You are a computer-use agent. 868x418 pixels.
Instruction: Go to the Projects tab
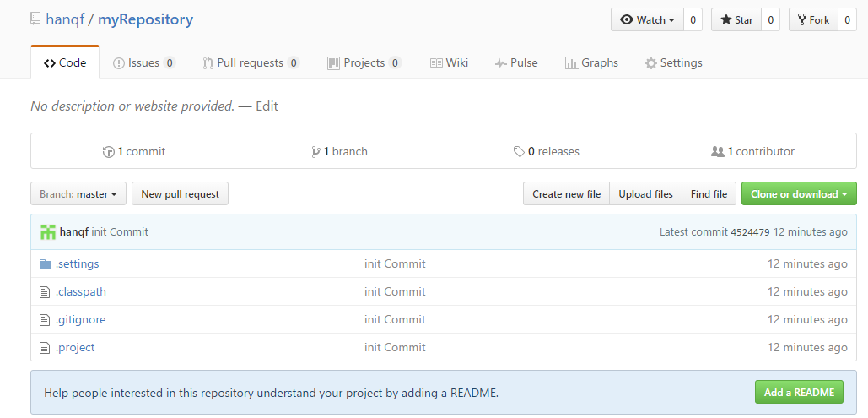point(364,63)
